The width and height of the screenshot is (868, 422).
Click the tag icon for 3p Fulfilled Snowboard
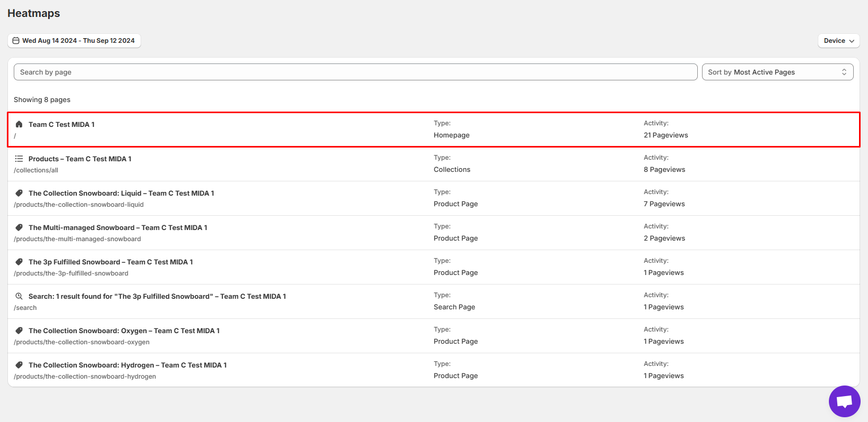[x=19, y=262]
